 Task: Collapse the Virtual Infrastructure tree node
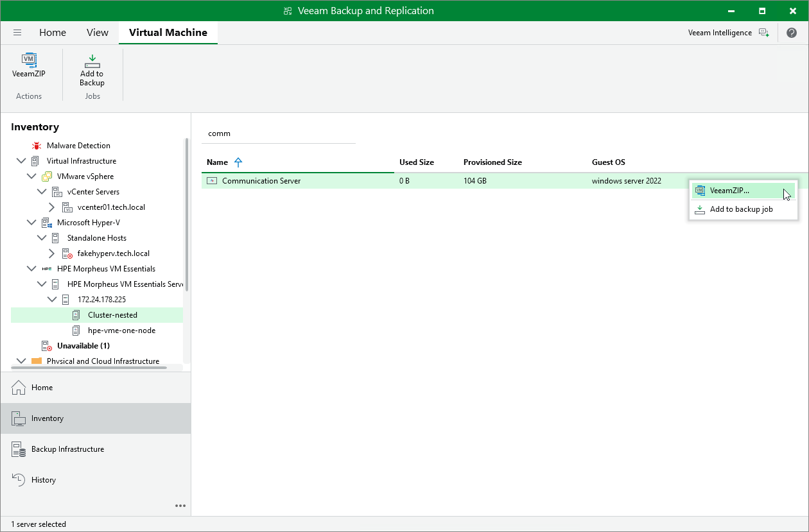point(21,161)
